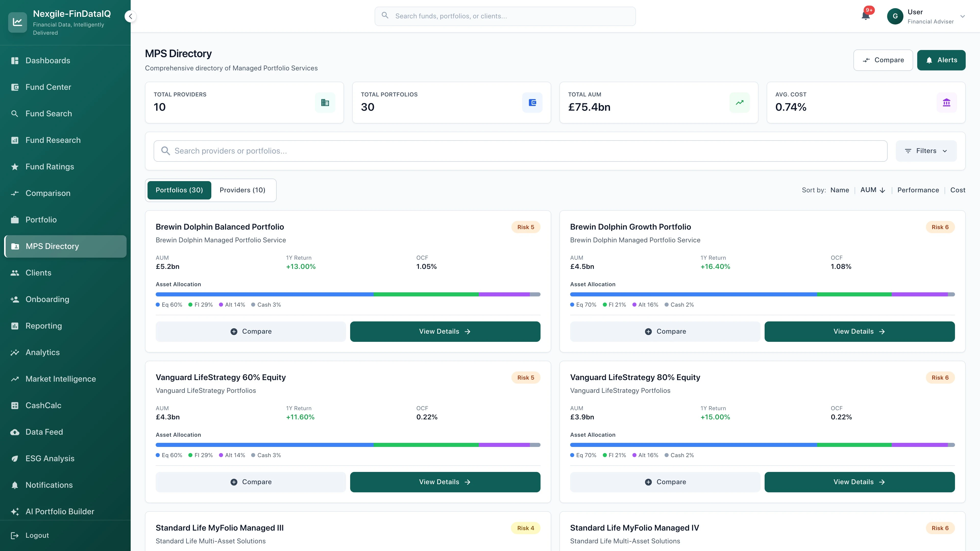The image size is (980, 551).
Task: Open the user profile chevron menu
Action: click(x=962, y=16)
